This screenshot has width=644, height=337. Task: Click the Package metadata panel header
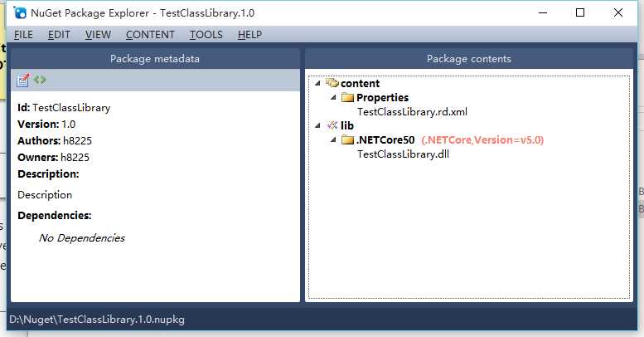155,59
